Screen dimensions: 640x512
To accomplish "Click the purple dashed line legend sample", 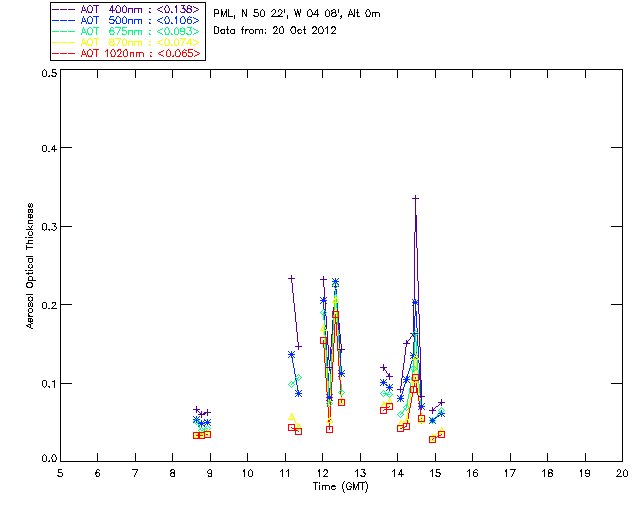I will click(64, 9).
